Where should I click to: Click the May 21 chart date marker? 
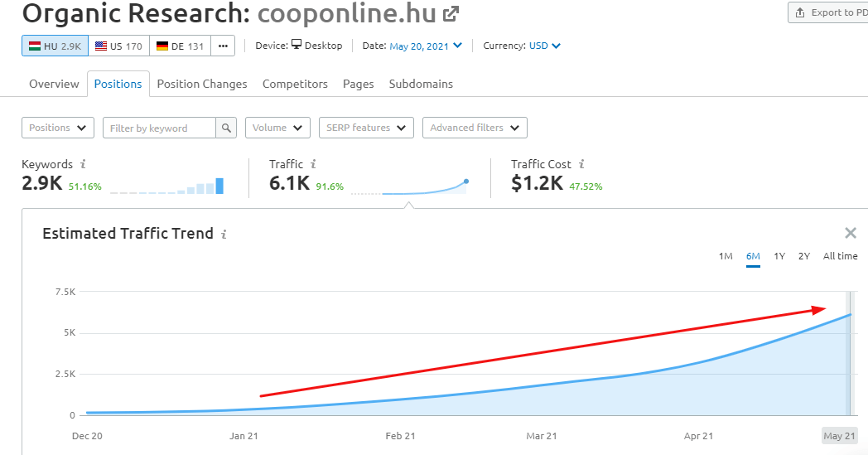click(839, 436)
